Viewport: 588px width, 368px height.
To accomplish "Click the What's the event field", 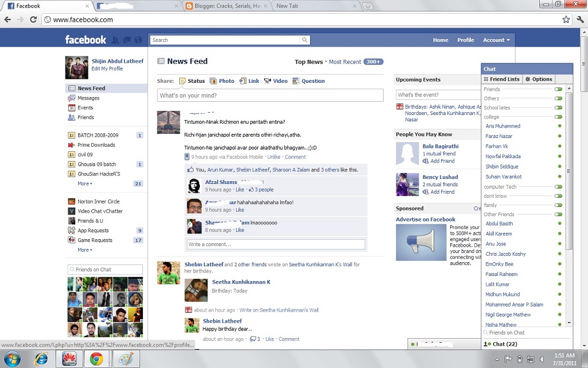I will coord(439,95).
